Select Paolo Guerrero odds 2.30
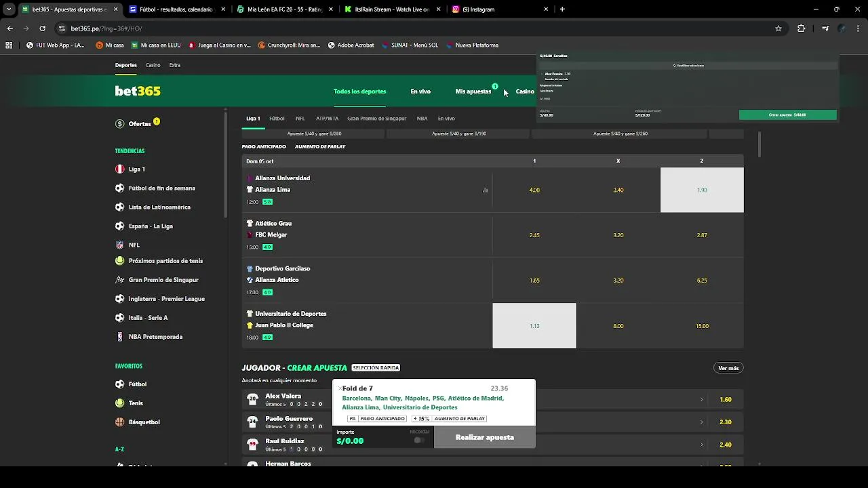Viewport: 868px width, 488px height. (x=725, y=422)
